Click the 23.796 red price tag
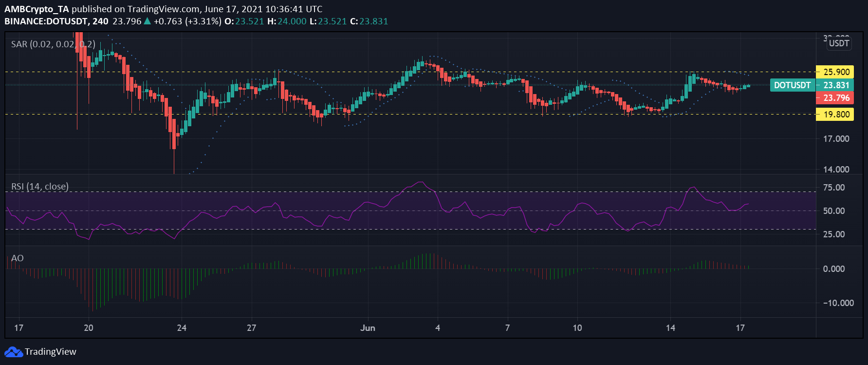Viewport: 868px width, 365px height. 834,98
